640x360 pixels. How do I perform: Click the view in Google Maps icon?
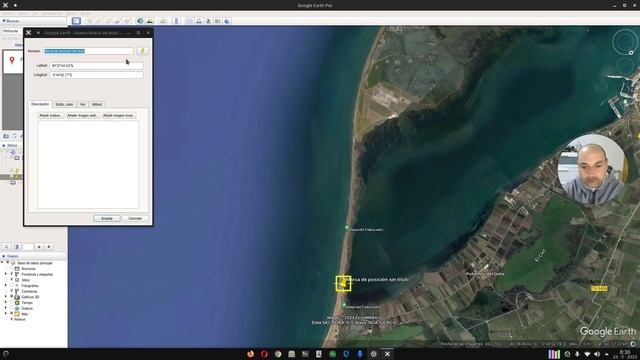click(x=218, y=20)
